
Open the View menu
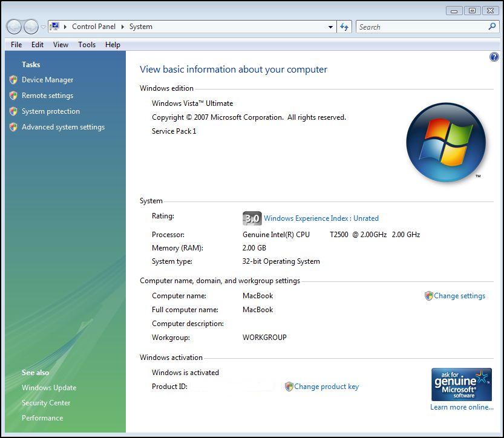(x=61, y=45)
